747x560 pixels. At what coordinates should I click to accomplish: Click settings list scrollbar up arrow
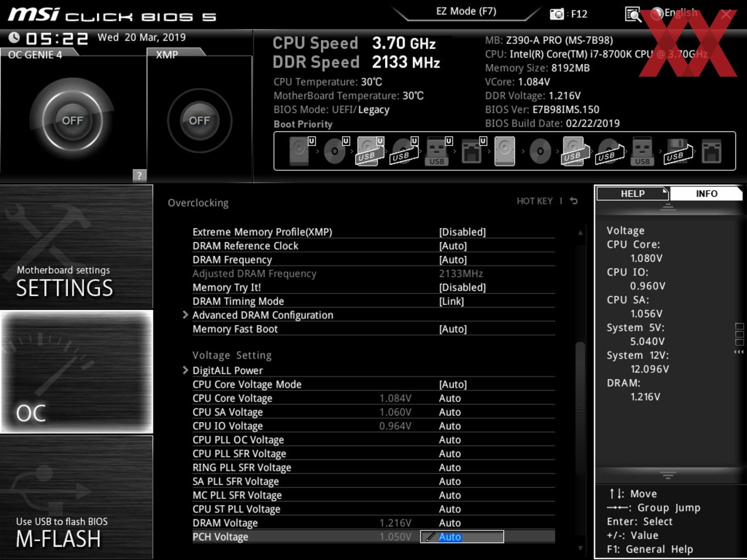[580, 233]
